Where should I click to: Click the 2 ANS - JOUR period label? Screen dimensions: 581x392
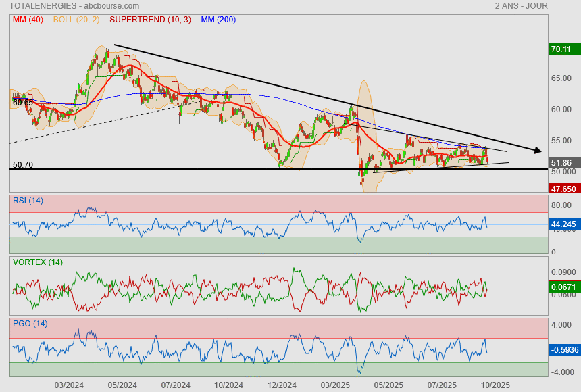click(521, 6)
